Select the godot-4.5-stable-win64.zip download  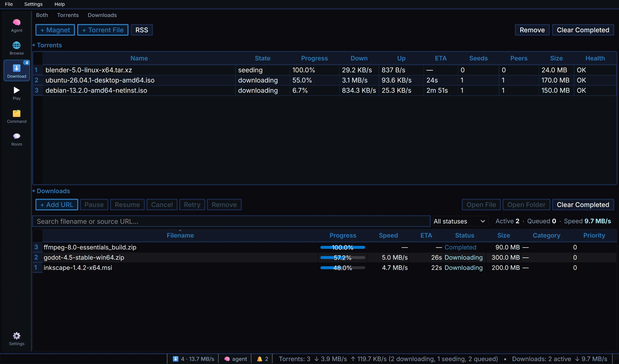coord(325,257)
